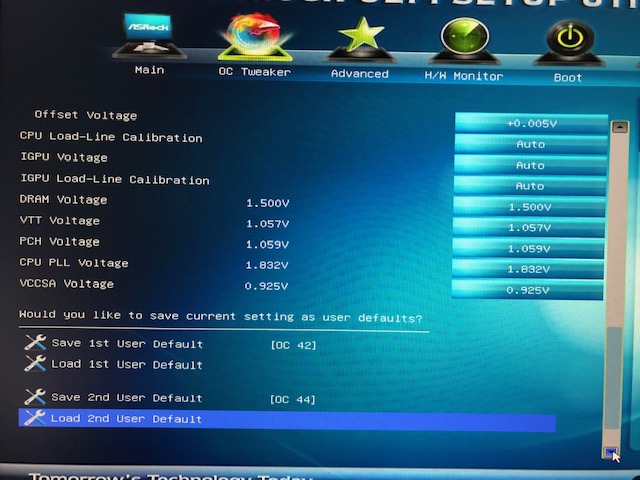Viewport: 640px width, 480px height.
Task: Switch to the Advanced tab label
Action: click(x=360, y=74)
